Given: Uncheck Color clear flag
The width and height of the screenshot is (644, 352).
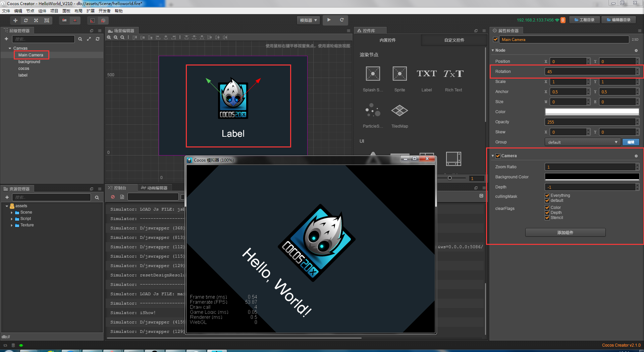Looking at the screenshot, I should [547, 208].
